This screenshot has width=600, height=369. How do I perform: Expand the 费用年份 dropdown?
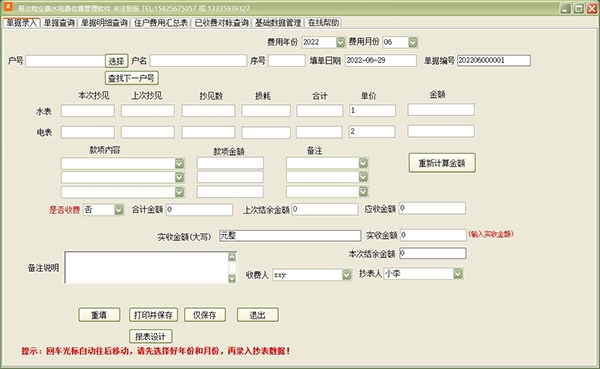(x=341, y=42)
